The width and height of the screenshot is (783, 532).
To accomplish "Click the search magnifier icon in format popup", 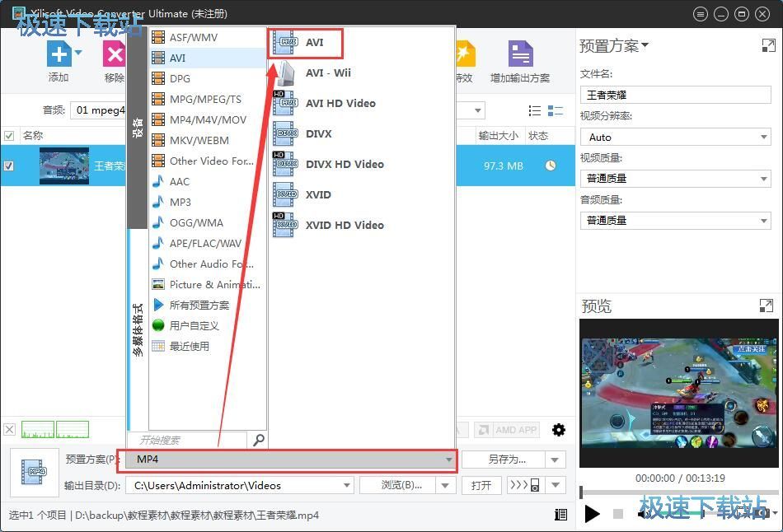I will pyautogui.click(x=258, y=441).
